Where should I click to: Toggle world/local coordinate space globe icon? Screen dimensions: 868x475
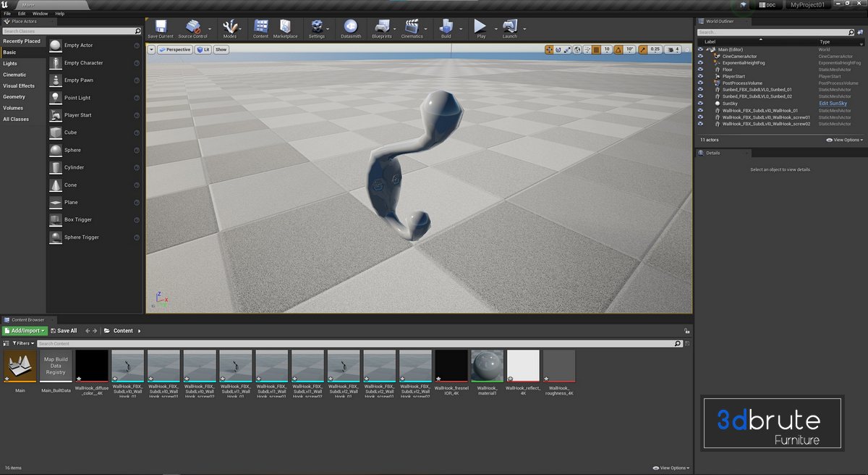click(x=577, y=50)
